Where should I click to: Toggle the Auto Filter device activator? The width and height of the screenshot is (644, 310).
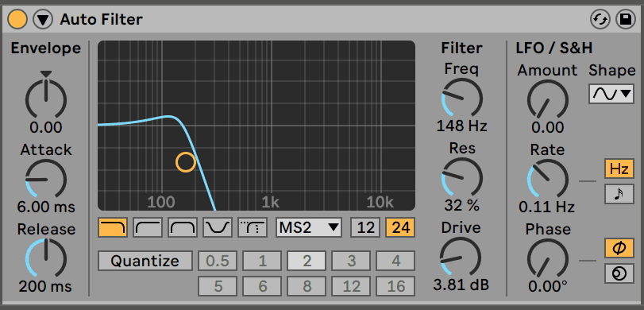pyautogui.click(x=17, y=19)
